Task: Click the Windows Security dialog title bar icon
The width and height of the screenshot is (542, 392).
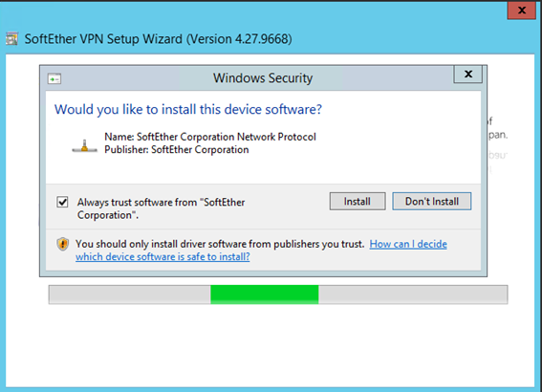Action: click(54, 78)
